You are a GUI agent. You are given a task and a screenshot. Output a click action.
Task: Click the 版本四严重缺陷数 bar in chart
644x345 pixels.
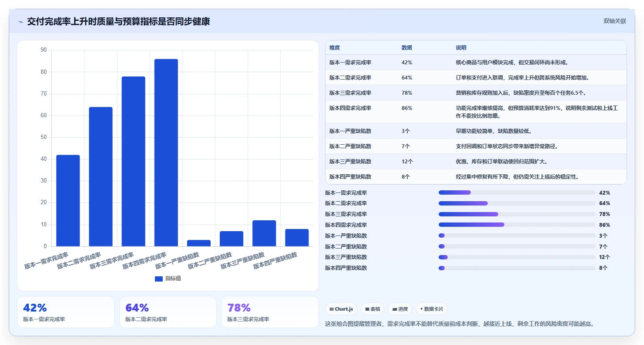point(297,238)
